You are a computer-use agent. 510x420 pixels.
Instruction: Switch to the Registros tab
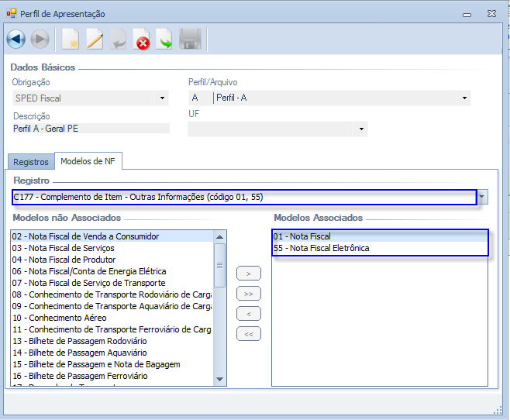pyautogui.click(x=31, y=162)
